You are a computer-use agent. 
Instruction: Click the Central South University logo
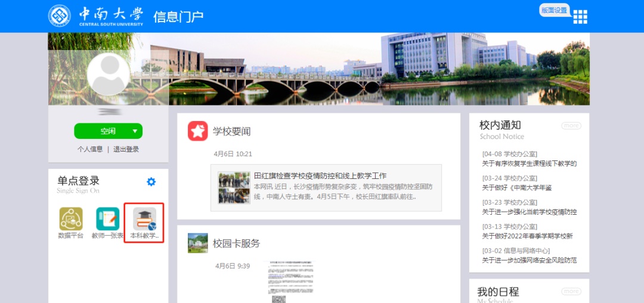point(59,16)
